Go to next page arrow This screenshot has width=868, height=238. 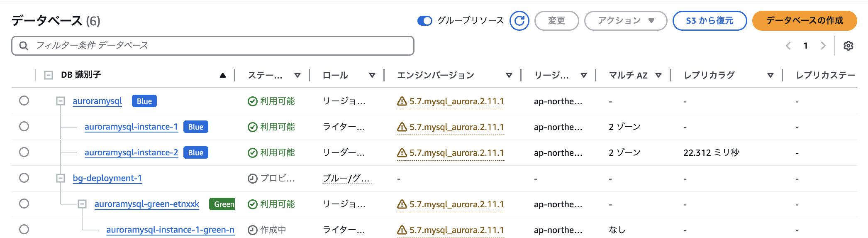tap(823, 46)
